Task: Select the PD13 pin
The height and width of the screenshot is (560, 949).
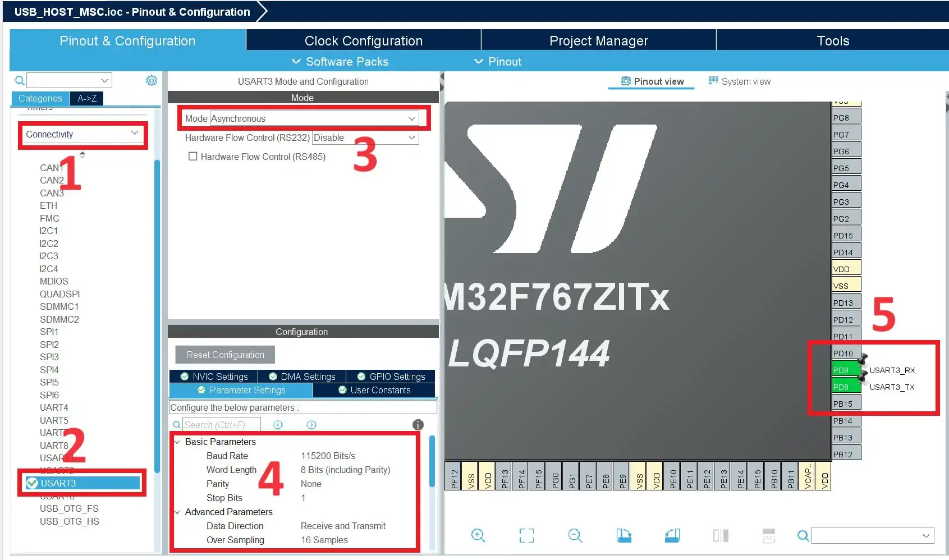Action: click(846, 302)
